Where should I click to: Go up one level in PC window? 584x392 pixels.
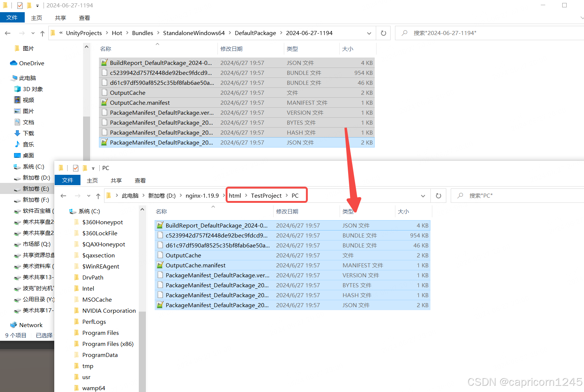(x=98, y=196)
